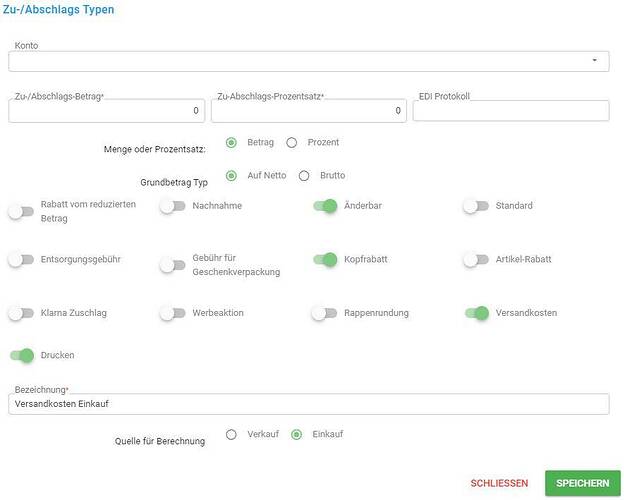
Task: Click the SCHLIESSEN button
Action: pos(499,483)
